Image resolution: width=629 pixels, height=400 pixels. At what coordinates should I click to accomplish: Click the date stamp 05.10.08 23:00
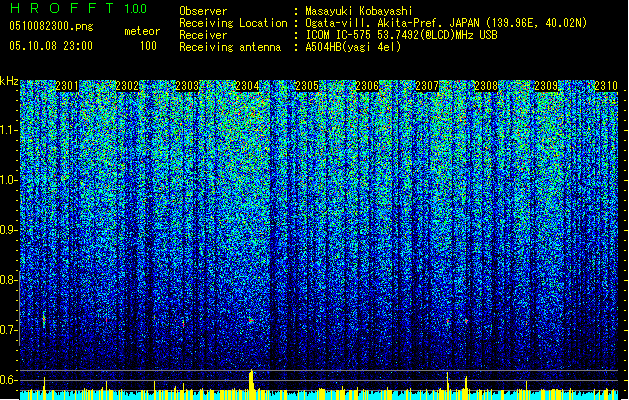pos(51,46)
